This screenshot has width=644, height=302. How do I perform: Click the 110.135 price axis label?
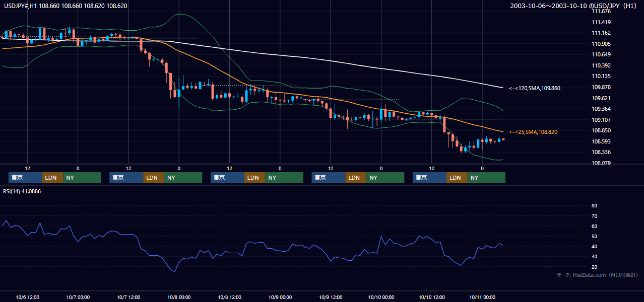pos(601,77)
